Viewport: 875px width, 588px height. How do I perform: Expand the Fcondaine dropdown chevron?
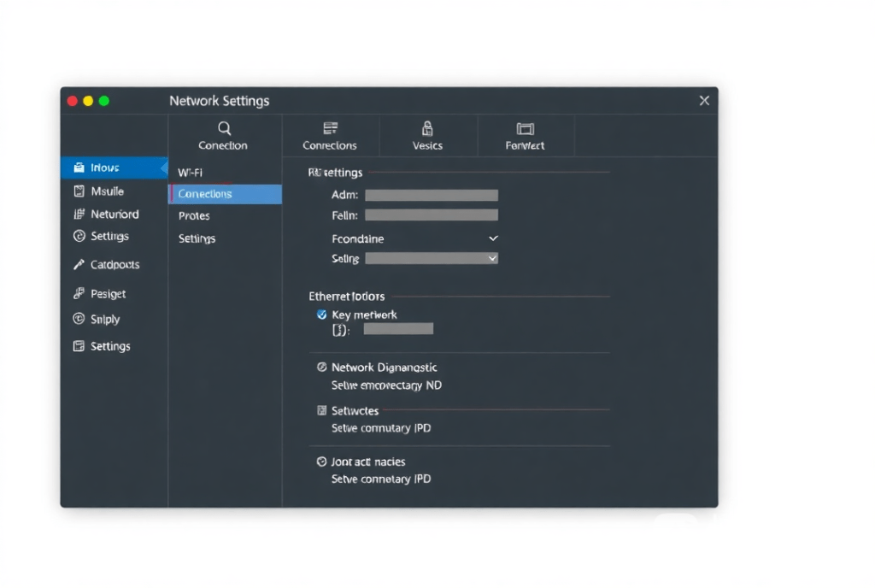click(x=493, y=238)
